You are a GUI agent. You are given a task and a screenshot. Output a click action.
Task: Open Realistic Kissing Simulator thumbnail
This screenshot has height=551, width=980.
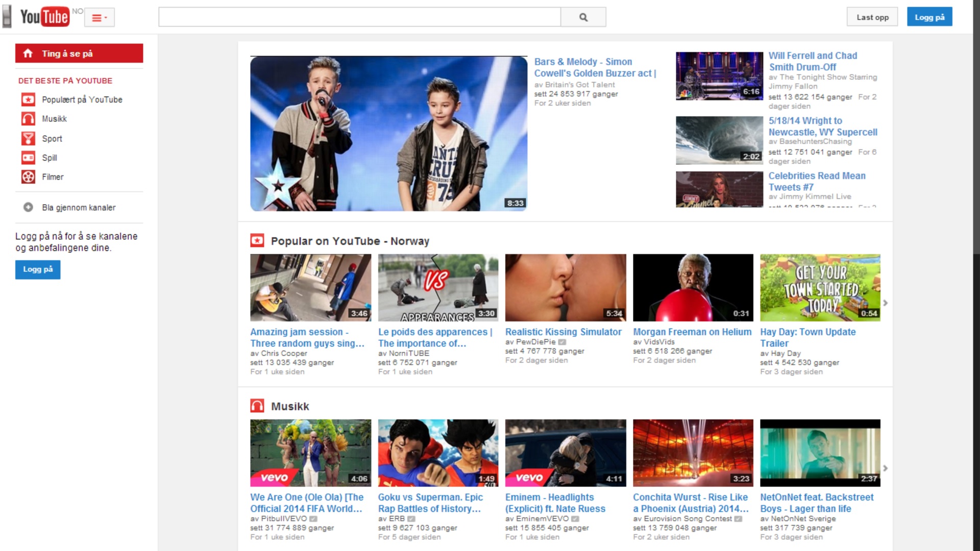(x=566, y=287)
